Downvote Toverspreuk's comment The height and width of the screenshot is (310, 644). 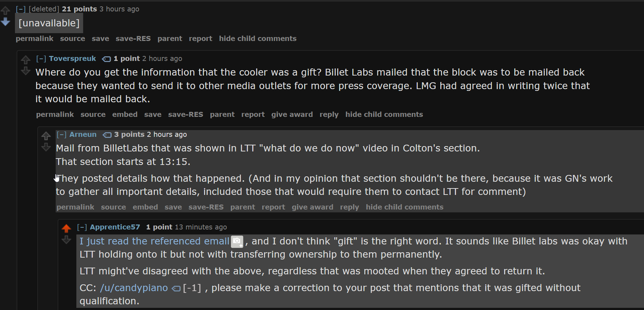point(26,71)
